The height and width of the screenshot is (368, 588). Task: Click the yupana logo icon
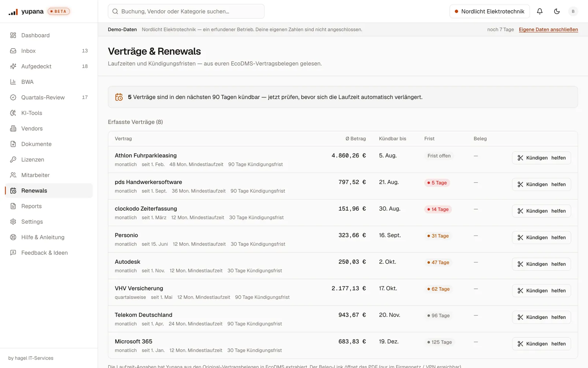pyautogui.click(x=13, y=12)
